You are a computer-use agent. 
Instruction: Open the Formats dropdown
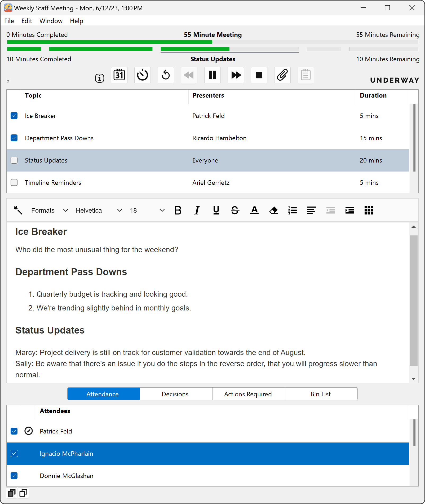click(x=50, y=211)
